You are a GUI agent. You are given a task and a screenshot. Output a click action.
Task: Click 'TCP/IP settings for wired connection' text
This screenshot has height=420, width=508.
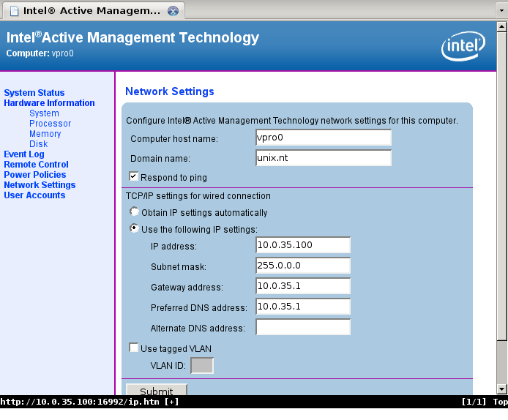tap(198, 196)
